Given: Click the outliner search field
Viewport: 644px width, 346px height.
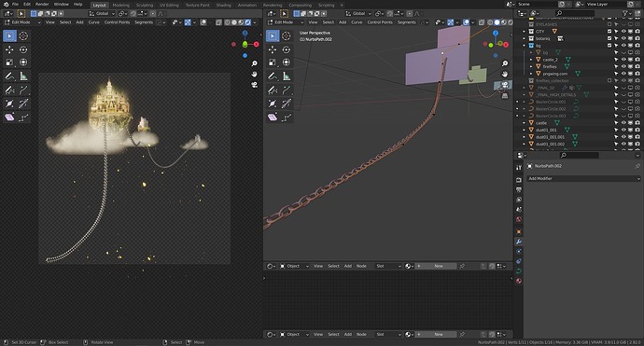Looking at the screenshot, I should tap(576, 14).
